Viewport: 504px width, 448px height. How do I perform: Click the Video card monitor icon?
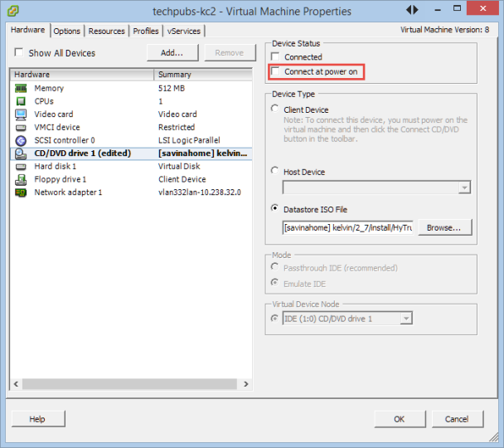coord(21,114)
